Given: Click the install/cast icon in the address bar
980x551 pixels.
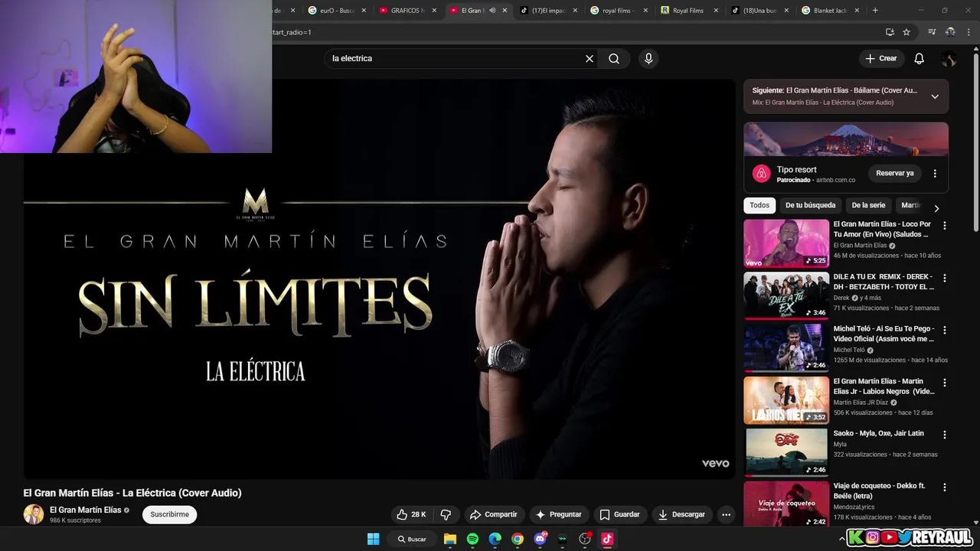Looking at the screenshot, I should tap(890, 32).
